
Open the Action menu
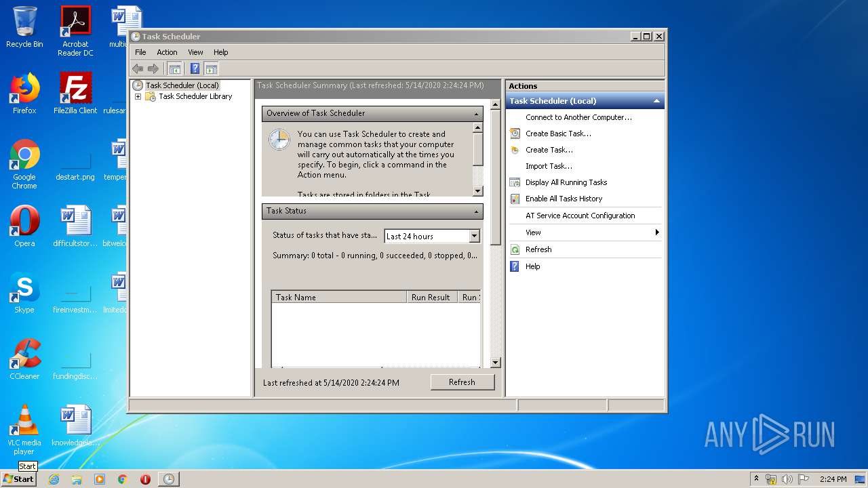click(x=167, y=52)
